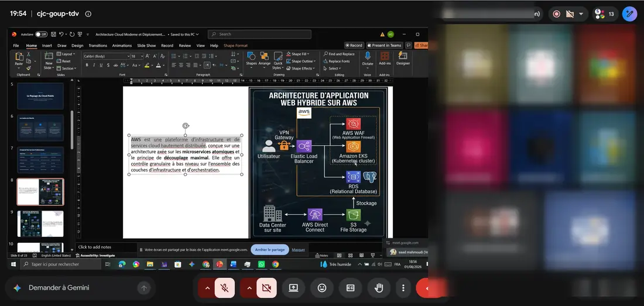644x306 pixels.
Task: Turn on captions with the CC button
Action: coord(350,288)
